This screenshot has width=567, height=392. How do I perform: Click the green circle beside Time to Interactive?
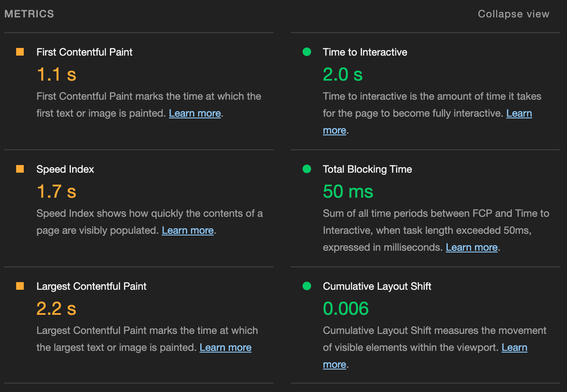(x=307, y=52)
